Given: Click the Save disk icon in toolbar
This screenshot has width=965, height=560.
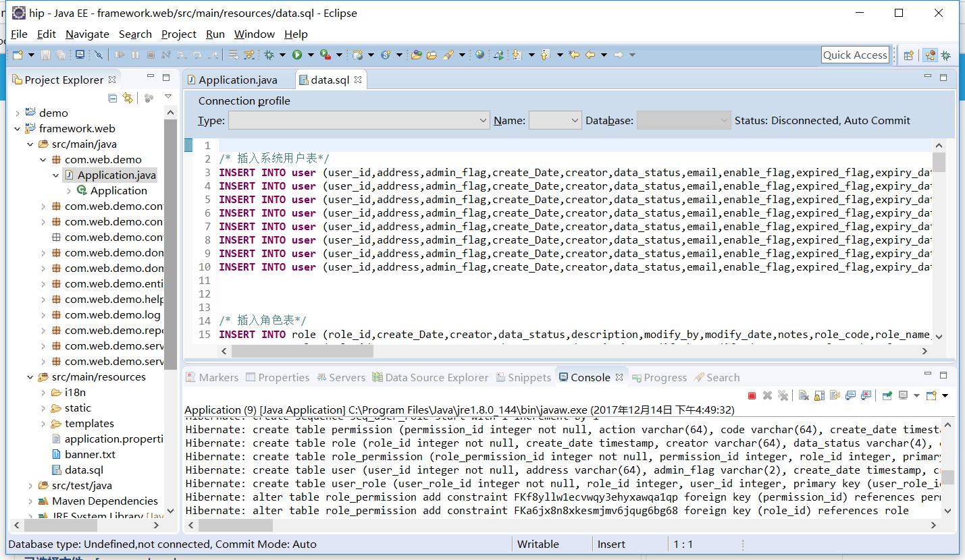Looking at the screenshot, I should (x=45, y=55).
